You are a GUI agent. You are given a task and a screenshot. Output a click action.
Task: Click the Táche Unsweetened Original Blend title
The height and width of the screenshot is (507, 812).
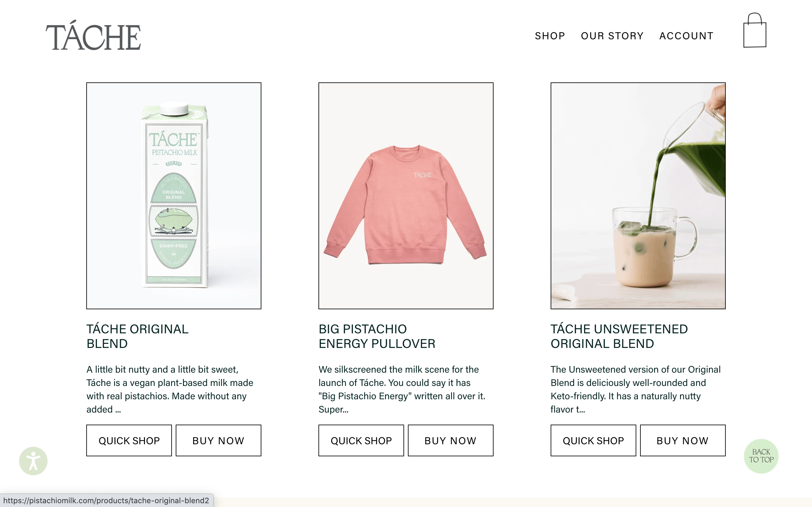(619, 336)
